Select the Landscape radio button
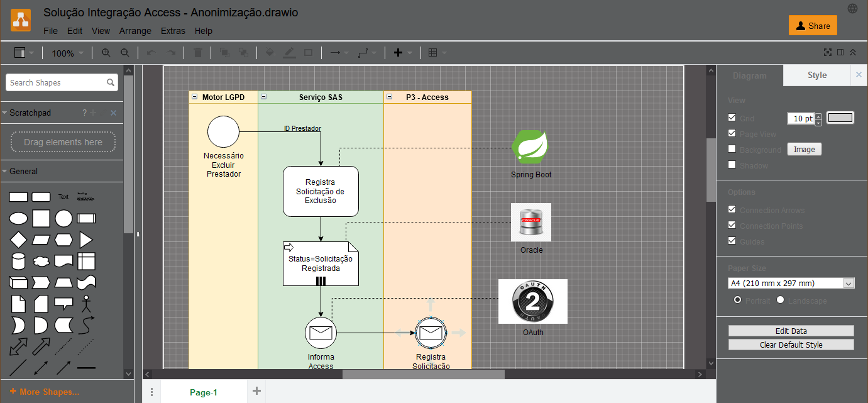This screenshot has height=403, width=868. 781,300
